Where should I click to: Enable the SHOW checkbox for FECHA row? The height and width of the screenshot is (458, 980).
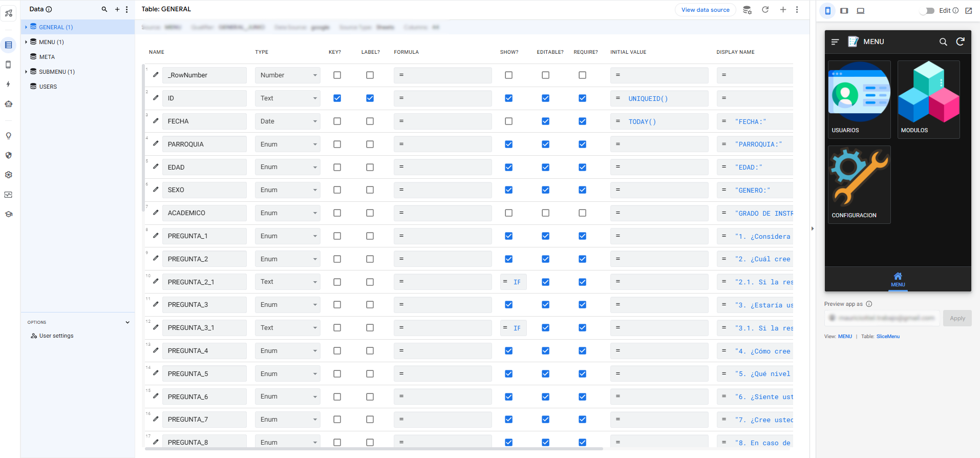point(508,121)
